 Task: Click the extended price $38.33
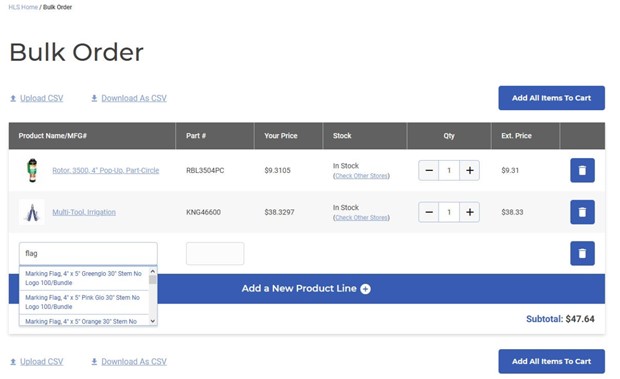click(x=512, y=212)
